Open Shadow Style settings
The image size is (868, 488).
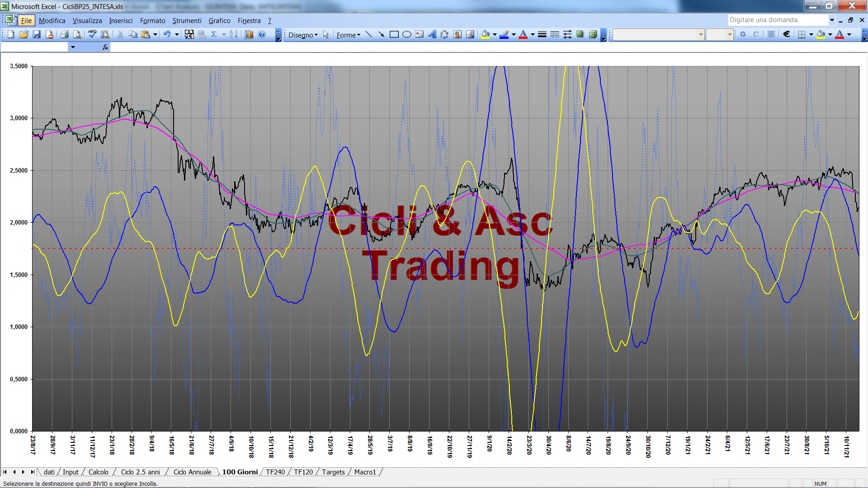pos(580,35)
